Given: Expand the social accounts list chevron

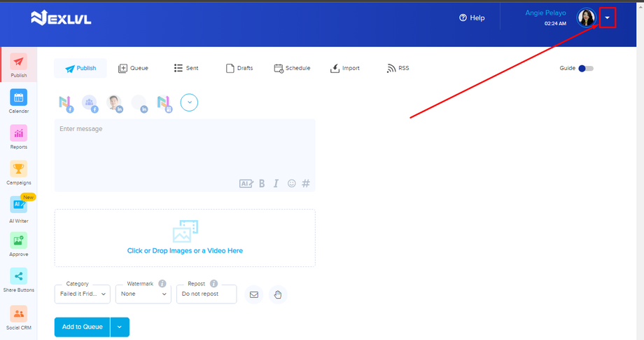Looking at the screenshot, I should point(189,102).
